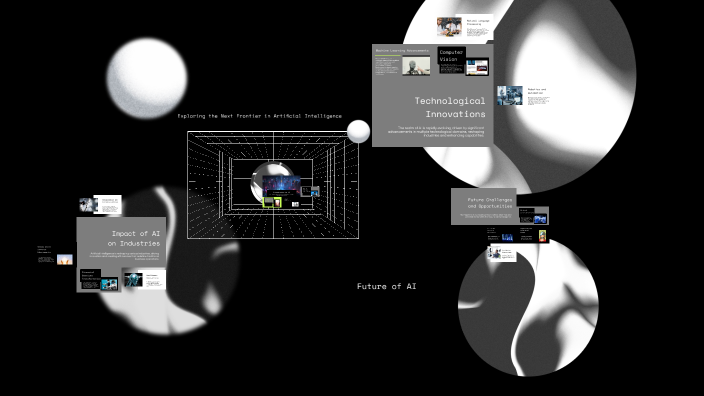This screenshot has height=396, width=704.
Task: Open the blue image in Future Challenges frame
Action: click(x=540, y=219)
